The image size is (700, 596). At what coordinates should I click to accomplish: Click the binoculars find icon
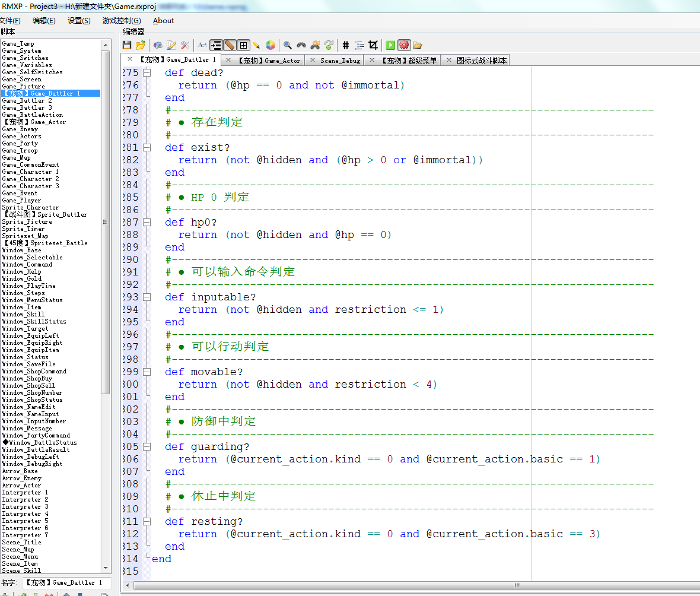pyautogui.click(x=301, y=45)
